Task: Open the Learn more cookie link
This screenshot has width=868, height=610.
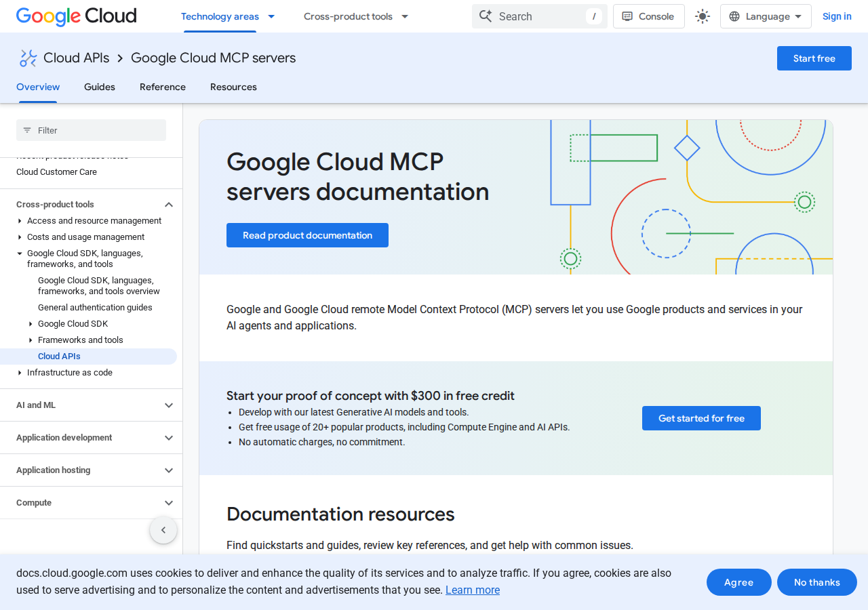Action: (473, 590)
